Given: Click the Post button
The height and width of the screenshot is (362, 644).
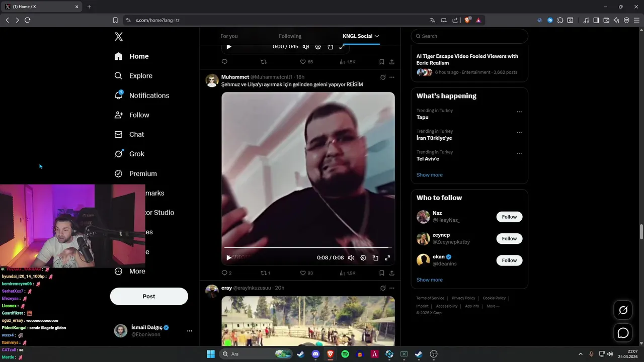Looking at the screenshot, I should (x=149, y=296).
